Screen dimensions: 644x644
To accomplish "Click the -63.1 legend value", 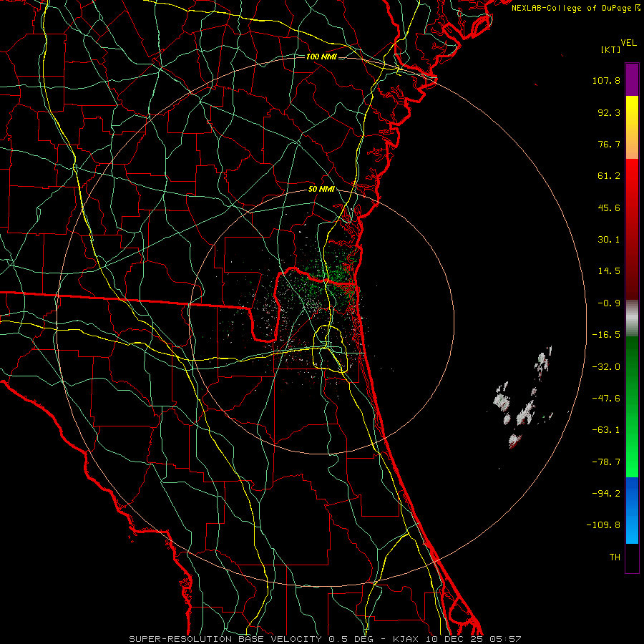I will [606, 430].
